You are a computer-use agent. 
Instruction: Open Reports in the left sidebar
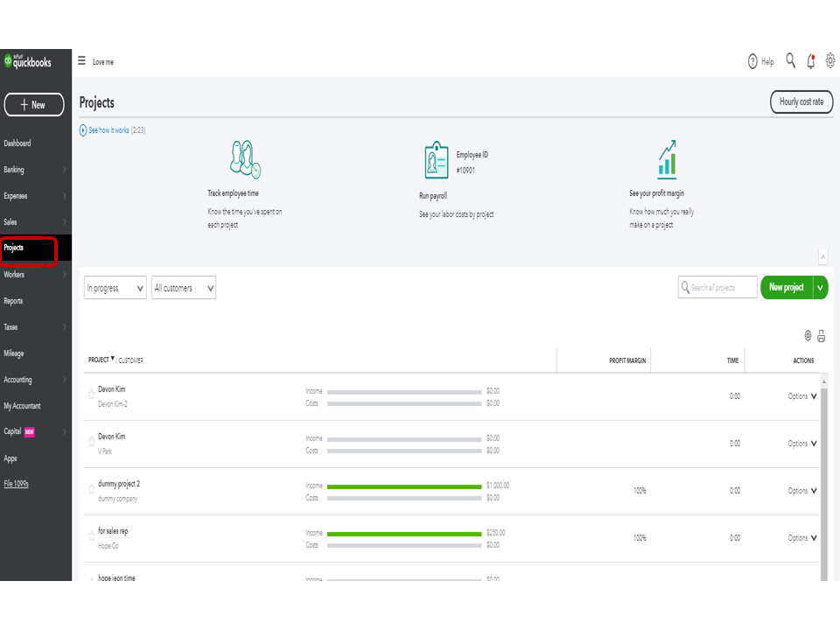click(14, 301)
